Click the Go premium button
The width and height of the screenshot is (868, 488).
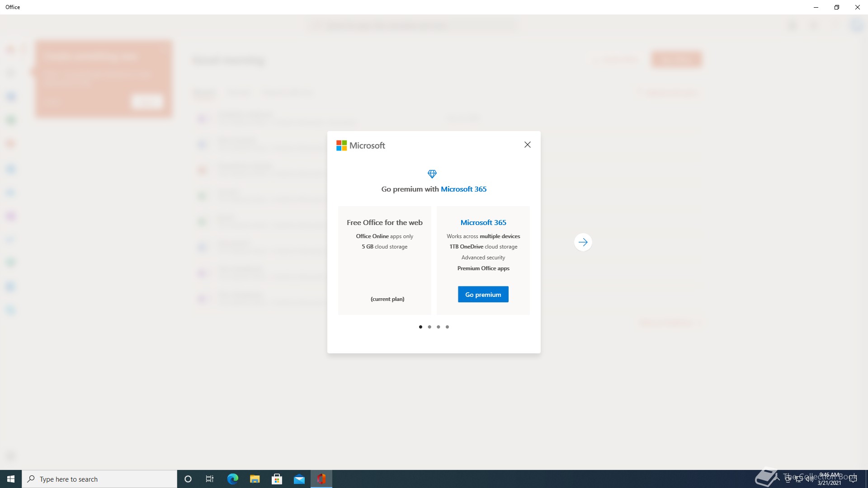point(483,295)
